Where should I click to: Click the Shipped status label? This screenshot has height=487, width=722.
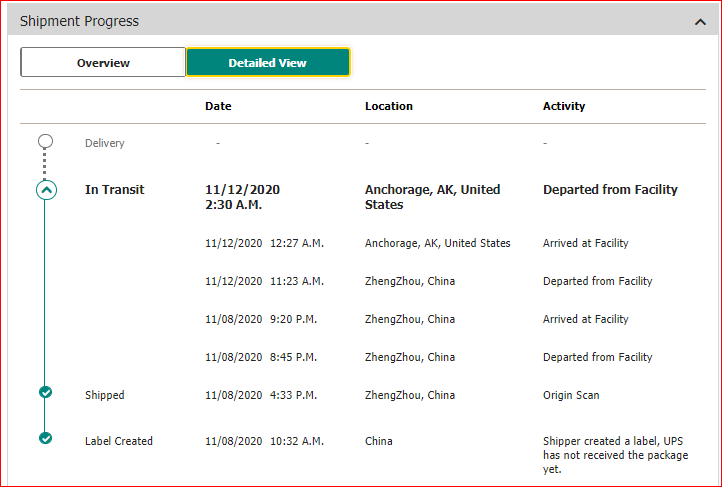[x=105, y=395]
